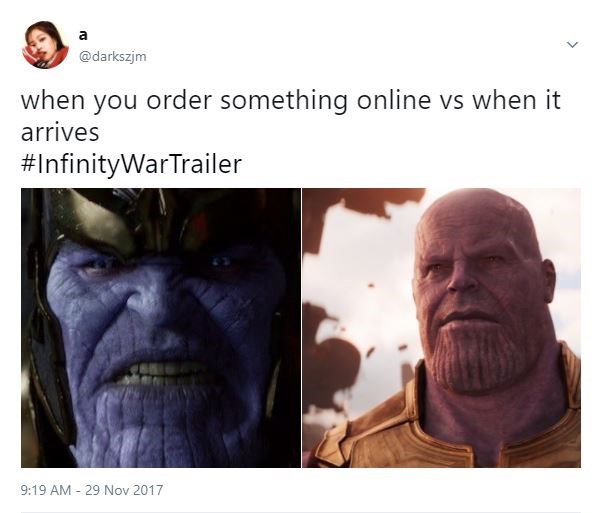Click the clenched teeth in the left photo
Image resolution: width=606 pixels, height=513 pixels.
164,373
